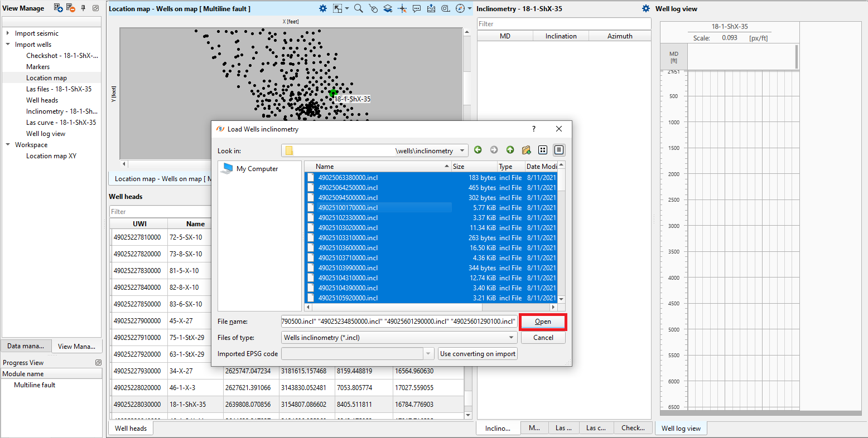Screen dimensions: 868x438
Task: Switch the dialog to detailed list view
Action: [558, 150]
